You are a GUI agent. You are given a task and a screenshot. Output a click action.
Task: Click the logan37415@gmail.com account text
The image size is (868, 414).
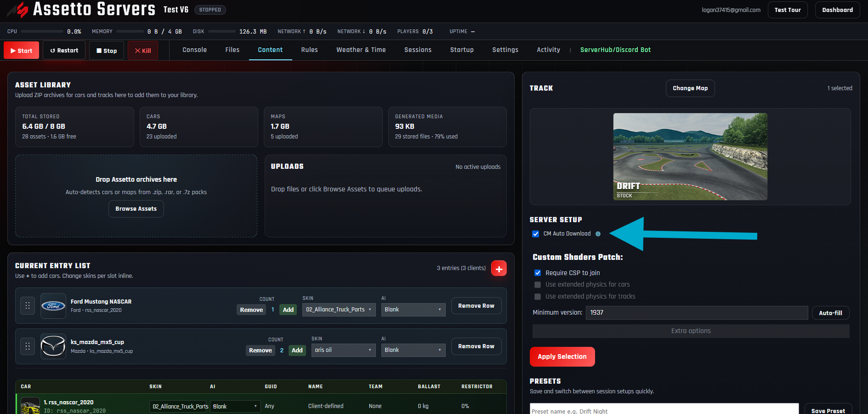(x=731, y=10)
